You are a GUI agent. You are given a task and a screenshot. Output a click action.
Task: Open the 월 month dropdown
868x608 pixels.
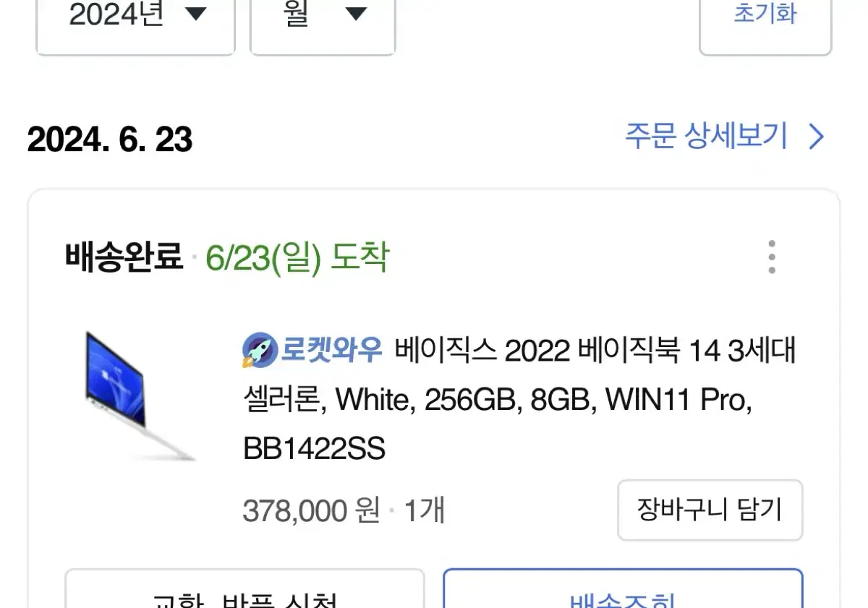pyautogui.click(x=323, y=22)
